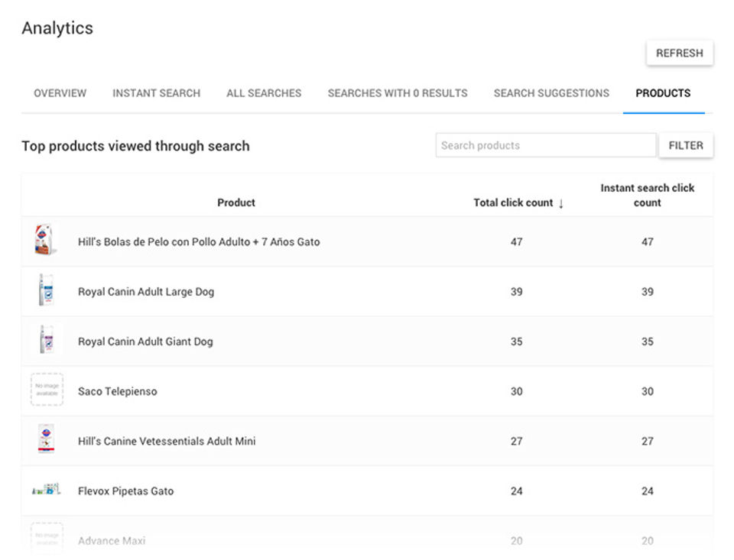Click the Product column header
734x560 pixels.
236,202
